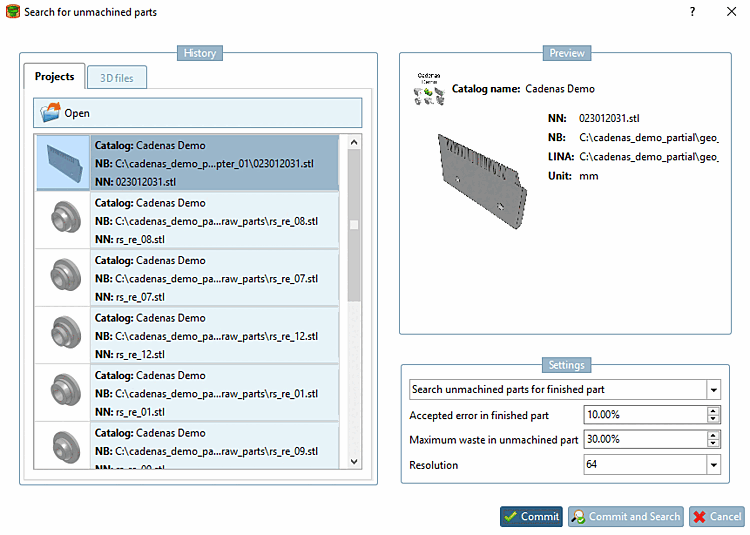Click the question mark help icon
The width and height of the screenshot is (750, 535).
[692, 12]
